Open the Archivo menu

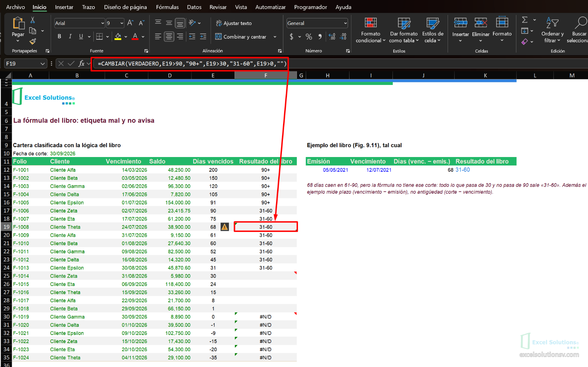pyautogui.click(x=15, y=7)
